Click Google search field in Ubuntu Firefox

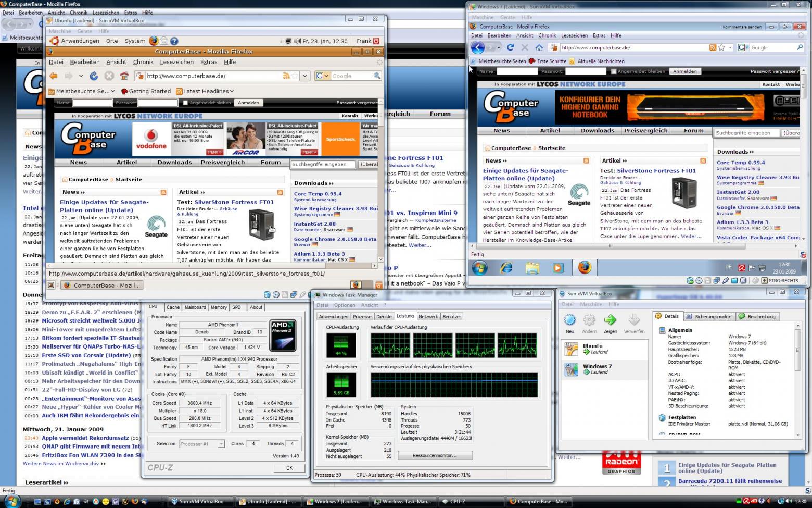[x=352, y=76]
